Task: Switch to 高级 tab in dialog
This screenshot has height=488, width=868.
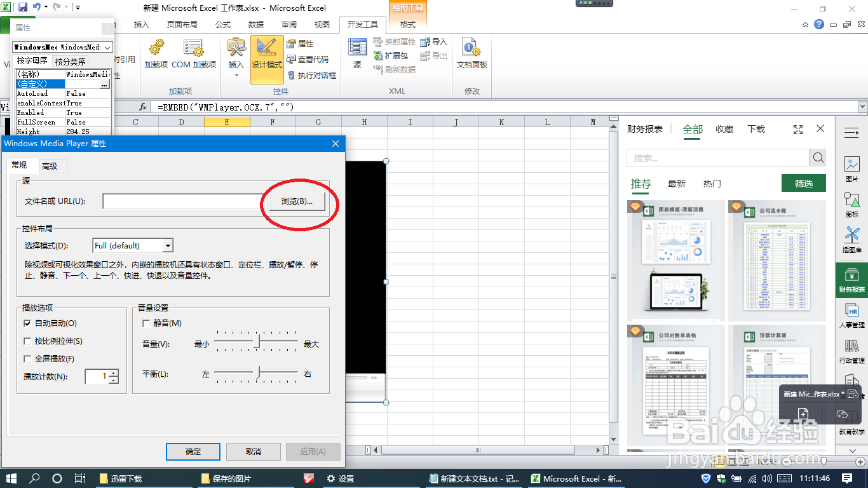Action: coord(50,166)
